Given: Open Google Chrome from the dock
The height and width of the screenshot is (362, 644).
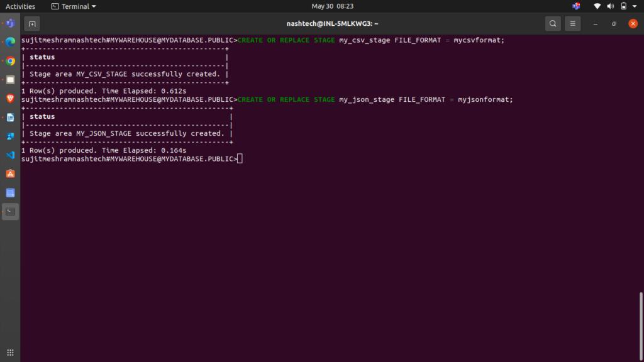Looking at the screenshot, I should (x=10, y=61).
